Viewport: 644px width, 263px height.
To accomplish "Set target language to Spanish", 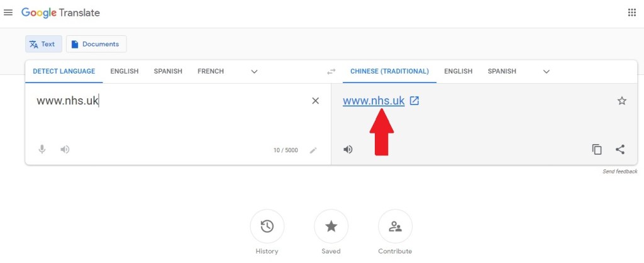I will [x=502, y=71].
